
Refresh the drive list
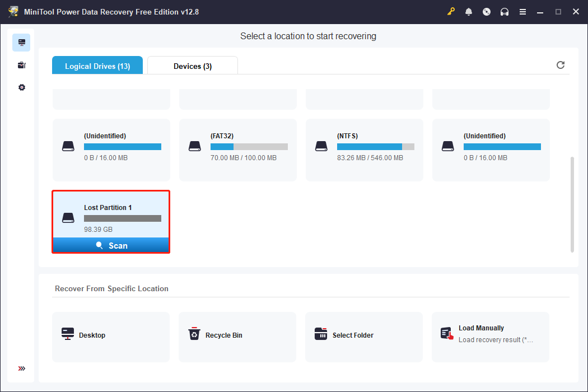(561, 65)
